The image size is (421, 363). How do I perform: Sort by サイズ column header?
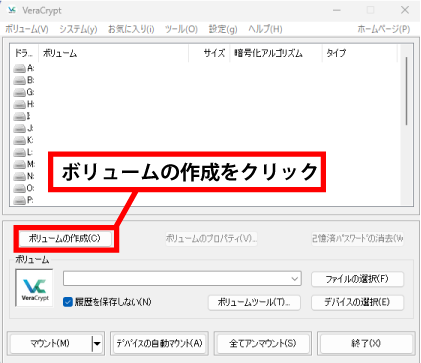pyautogui.click(x=209, y=53)
